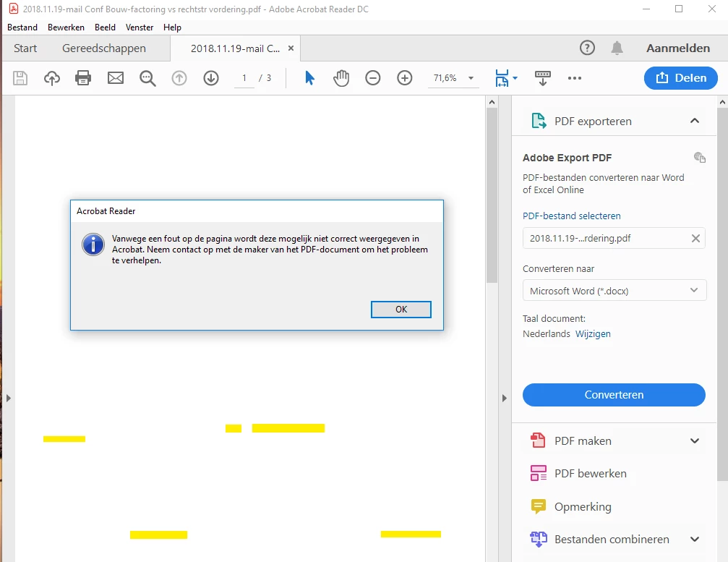Image resolution: width=728 pixels, height=562 pixels.
Task: Open the Find text magnifier icon
Action: [x=147, y=78]
